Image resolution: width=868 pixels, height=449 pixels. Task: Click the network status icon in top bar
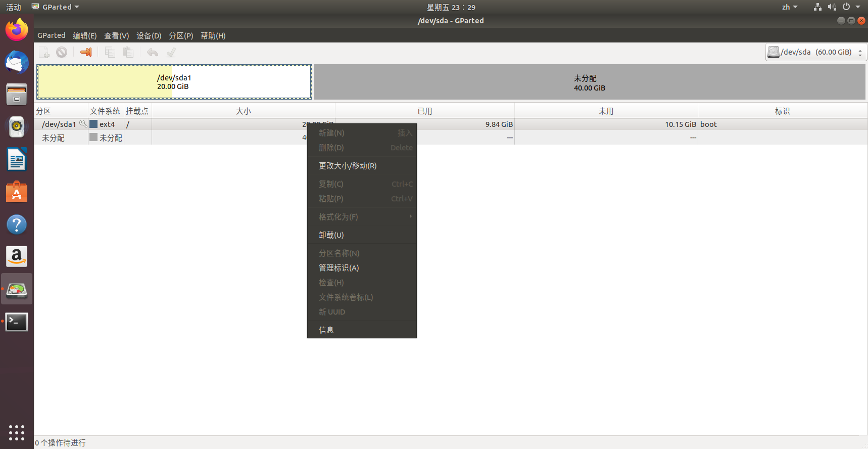(x=817, y=7)
